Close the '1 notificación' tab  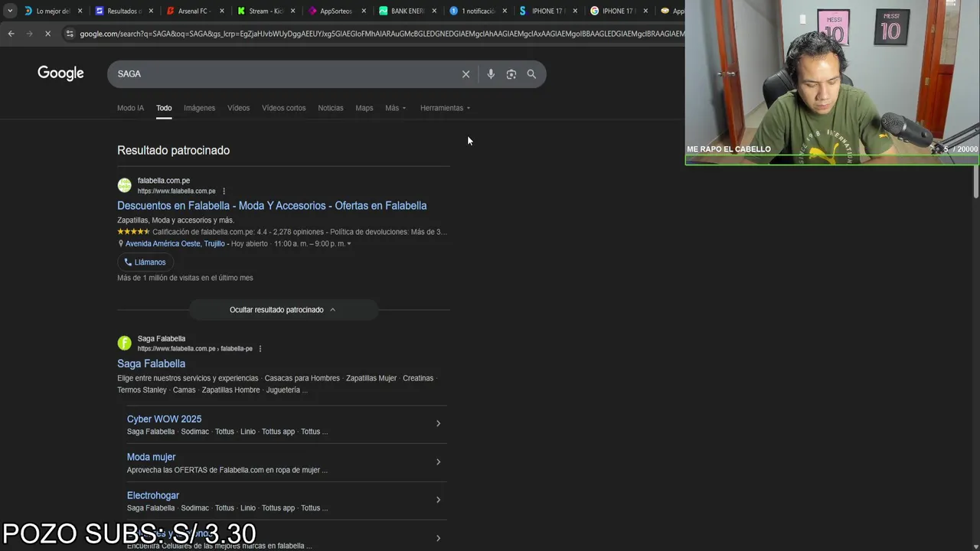505,11
